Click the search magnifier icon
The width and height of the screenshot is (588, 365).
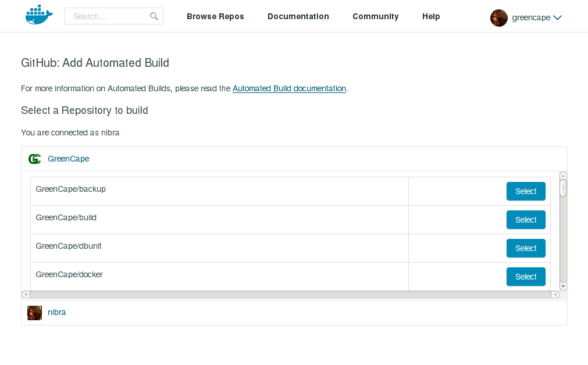pos(154,16)
